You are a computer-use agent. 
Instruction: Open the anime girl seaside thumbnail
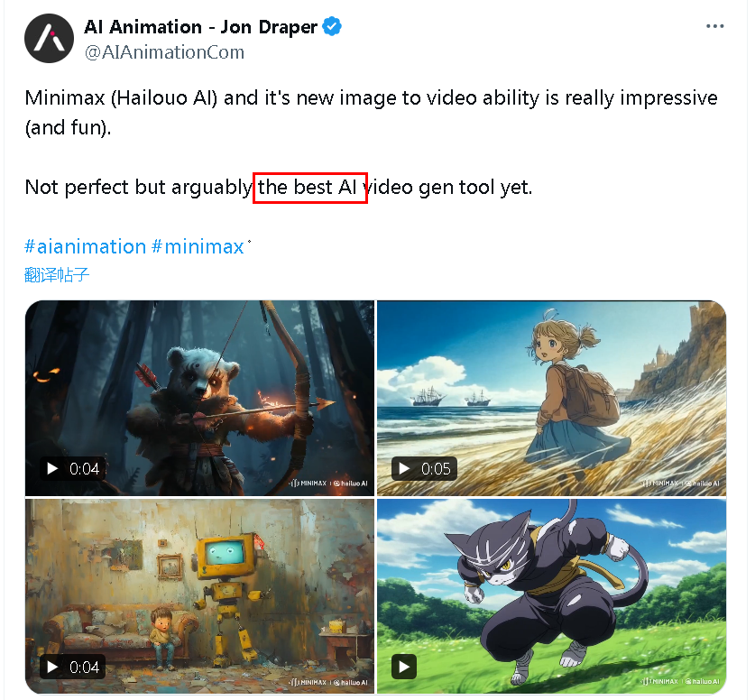point(551,398)
